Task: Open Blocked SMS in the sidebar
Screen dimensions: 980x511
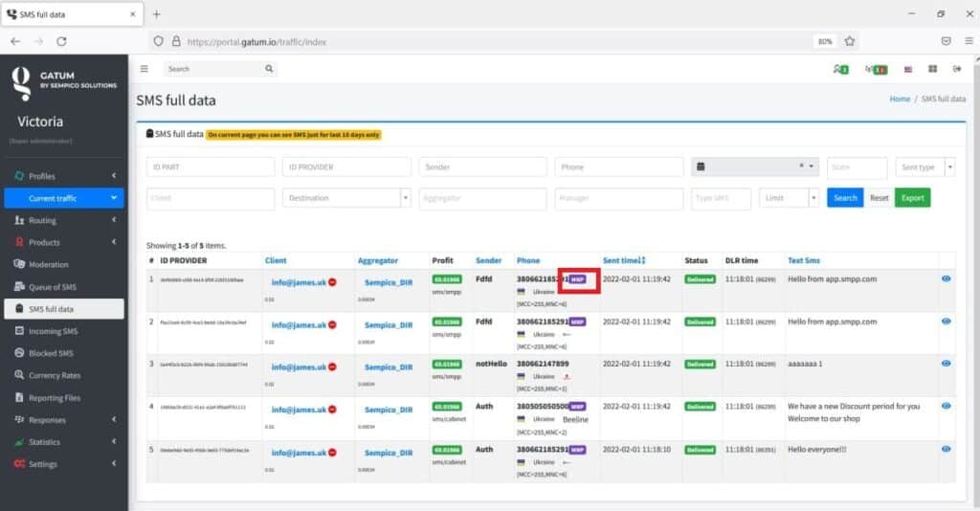Action: point(64,353)
